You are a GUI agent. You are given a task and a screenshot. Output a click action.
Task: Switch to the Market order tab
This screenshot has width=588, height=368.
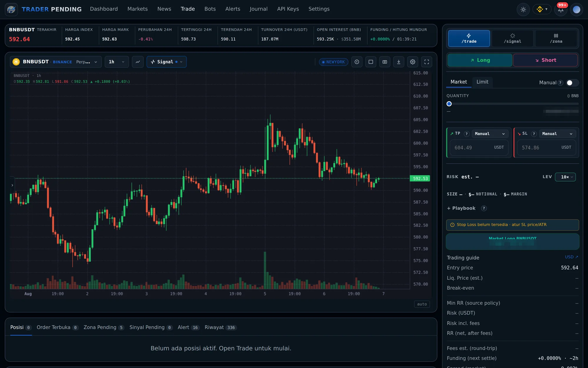pos(459,82)
